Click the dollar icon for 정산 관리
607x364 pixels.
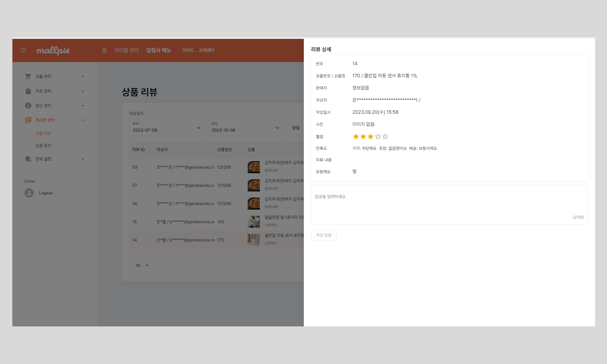pos(28,106)
